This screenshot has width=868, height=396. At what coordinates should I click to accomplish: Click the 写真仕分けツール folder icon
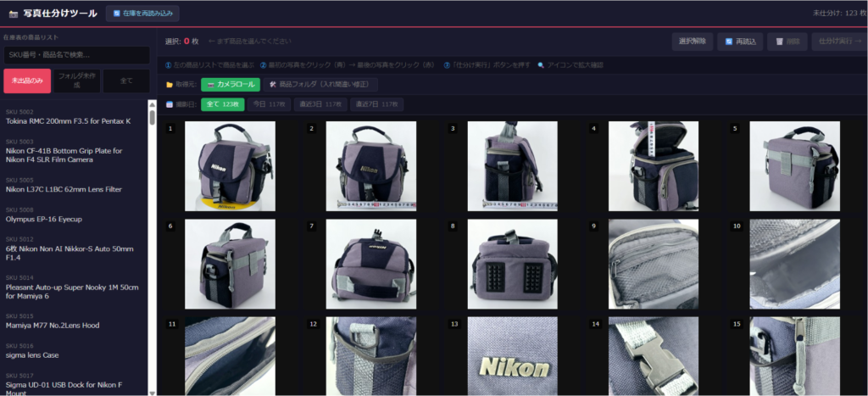pos(14,14)
